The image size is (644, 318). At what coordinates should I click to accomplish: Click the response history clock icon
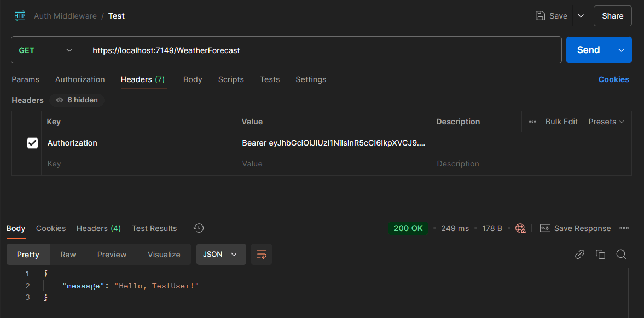(x=199, y=228)
